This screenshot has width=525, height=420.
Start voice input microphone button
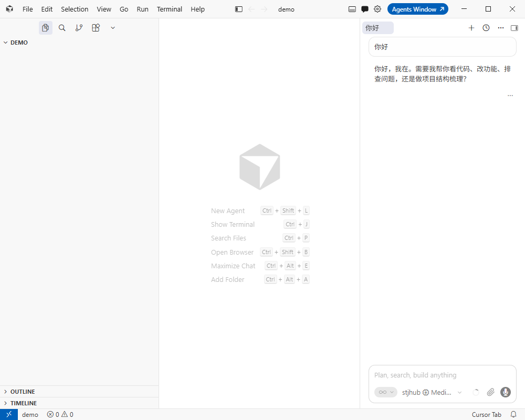506,392
